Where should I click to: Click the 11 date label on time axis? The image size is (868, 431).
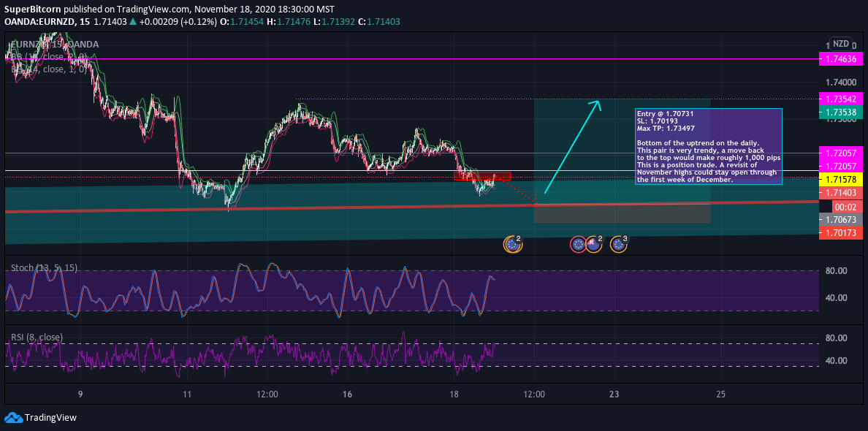coord(188,394)
